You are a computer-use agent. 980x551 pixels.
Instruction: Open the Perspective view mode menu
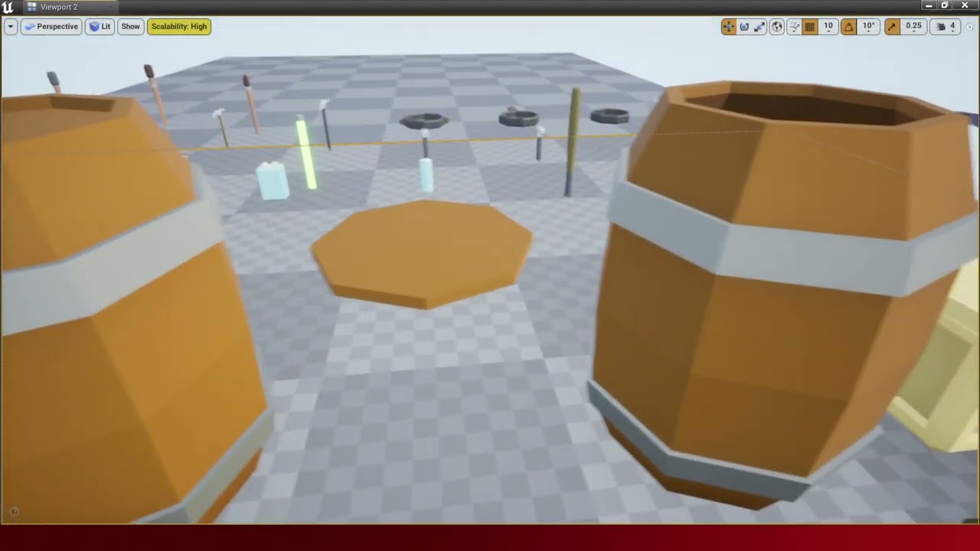[x=51, y=27]
